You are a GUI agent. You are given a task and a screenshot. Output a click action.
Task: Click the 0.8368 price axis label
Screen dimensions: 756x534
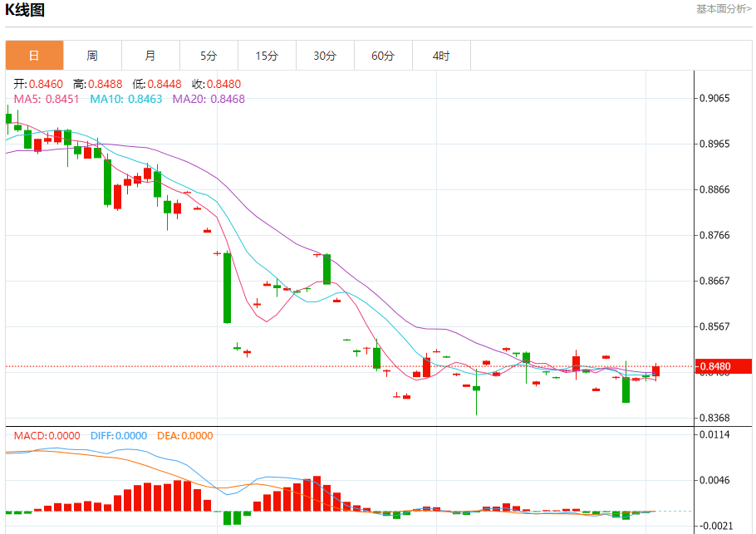[x=714, y=418]
